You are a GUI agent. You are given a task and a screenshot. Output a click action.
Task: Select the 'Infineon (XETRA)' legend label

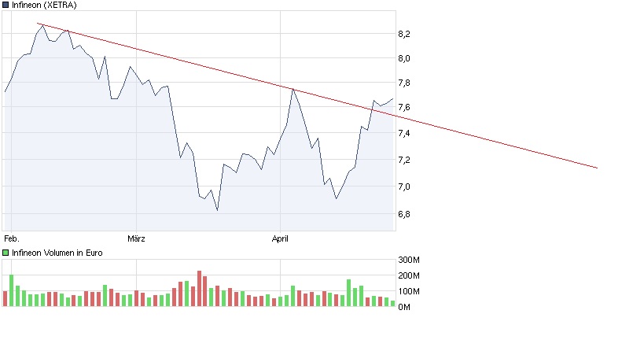[x=44, y=5]
